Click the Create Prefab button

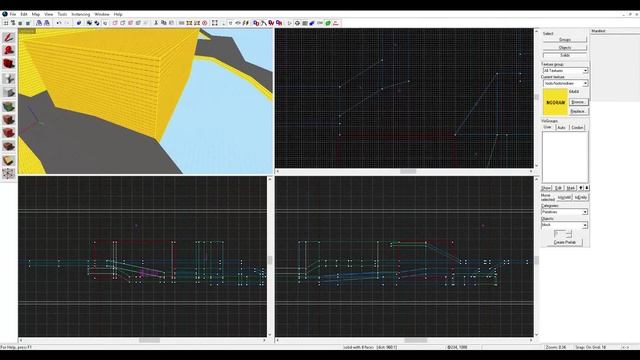[565, 242]
